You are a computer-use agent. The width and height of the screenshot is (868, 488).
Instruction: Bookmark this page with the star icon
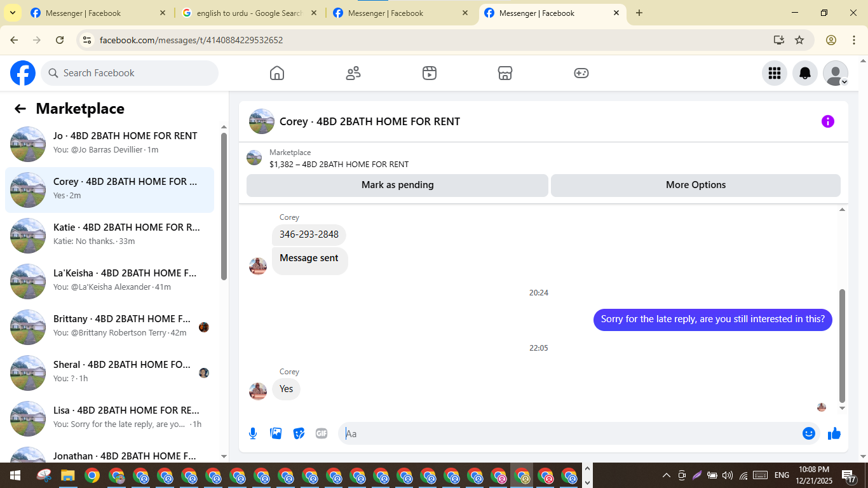[799, 40]
